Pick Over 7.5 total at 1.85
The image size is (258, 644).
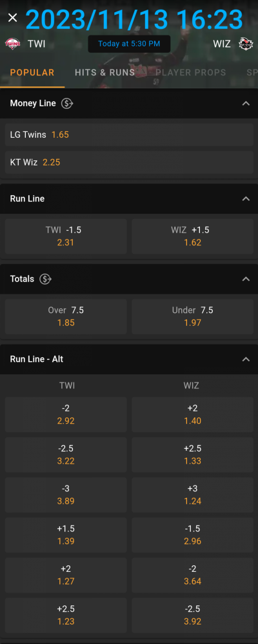coord(66,316)
